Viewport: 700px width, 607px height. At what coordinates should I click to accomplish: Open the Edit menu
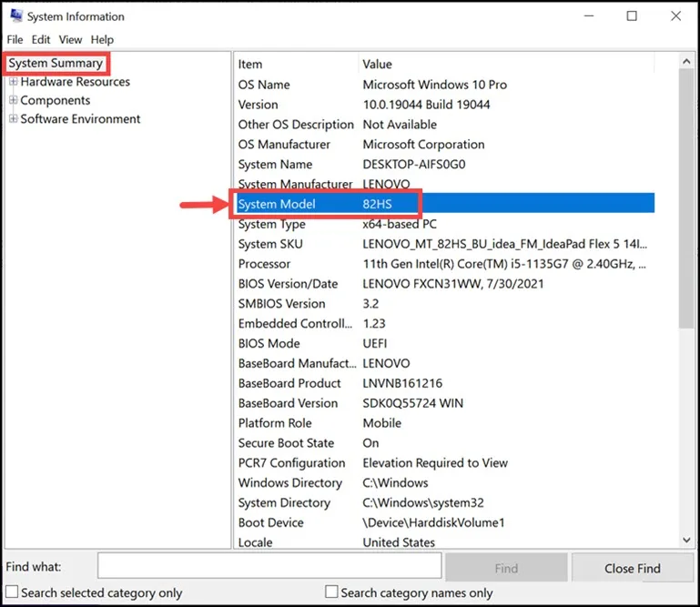(41, 40)
